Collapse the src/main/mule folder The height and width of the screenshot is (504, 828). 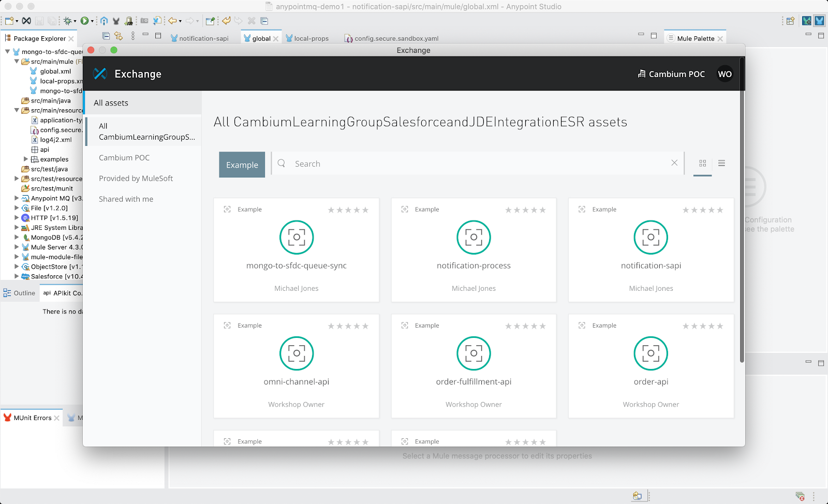pos(17,62)
